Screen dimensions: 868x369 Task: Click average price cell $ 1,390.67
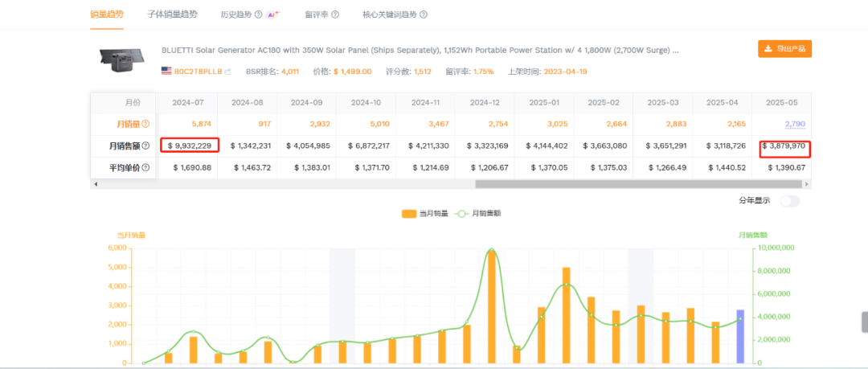[786, 167]
